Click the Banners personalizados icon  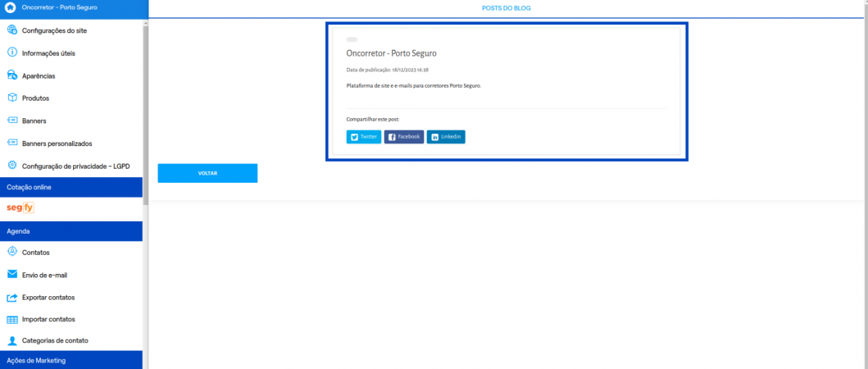12,143
